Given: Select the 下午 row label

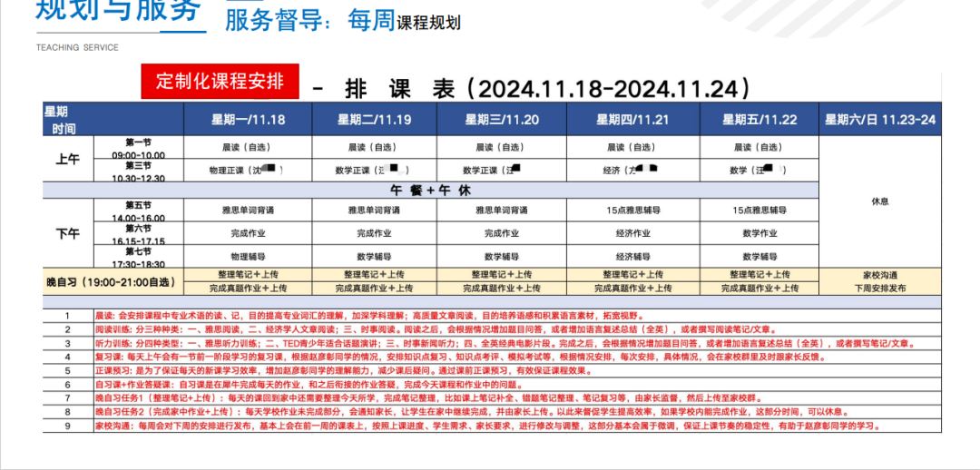Looking at the screenshot, I should 68,234.
